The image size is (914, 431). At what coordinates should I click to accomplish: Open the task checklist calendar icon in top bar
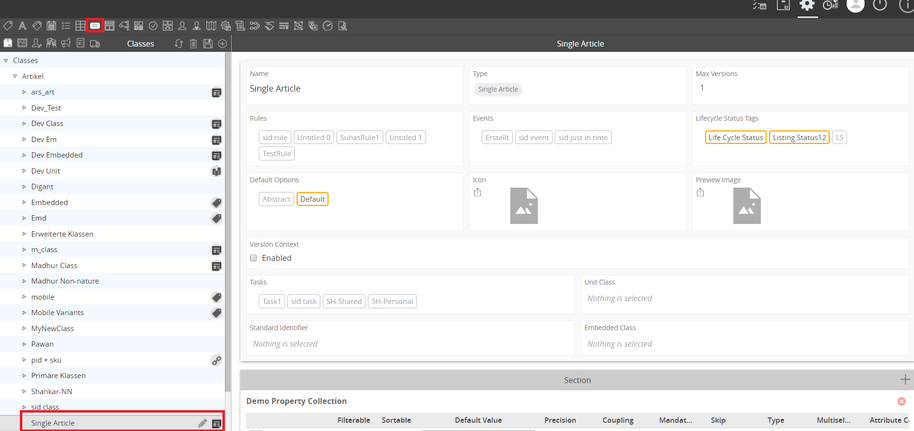(760, 5)
